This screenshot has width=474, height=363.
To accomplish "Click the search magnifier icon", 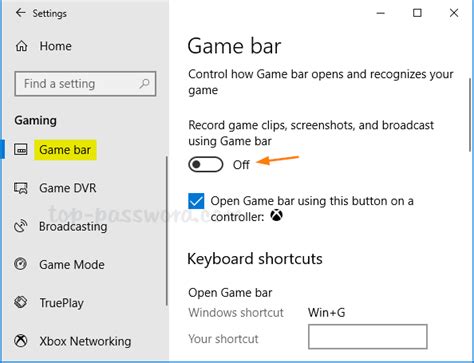I will coord(144,83).
